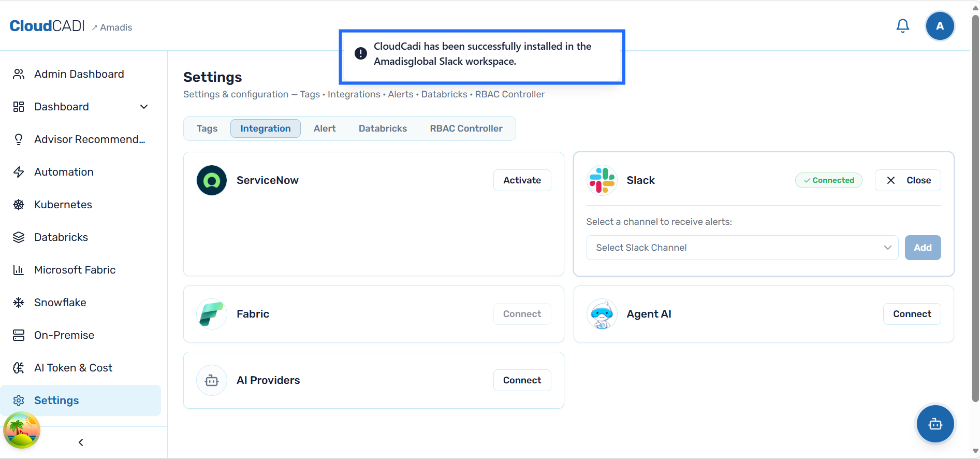980x459 pixels.
Task: Click the Databricks layers icon
Action: 19,237
